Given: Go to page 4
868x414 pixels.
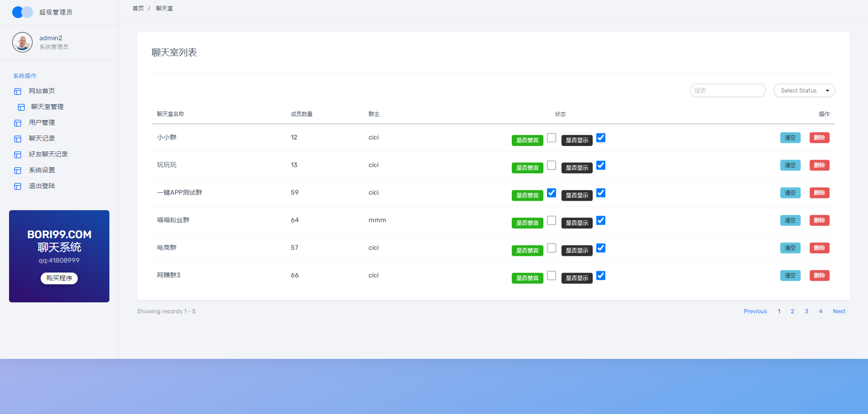Looking at the screenshot, I should [821, 311].
